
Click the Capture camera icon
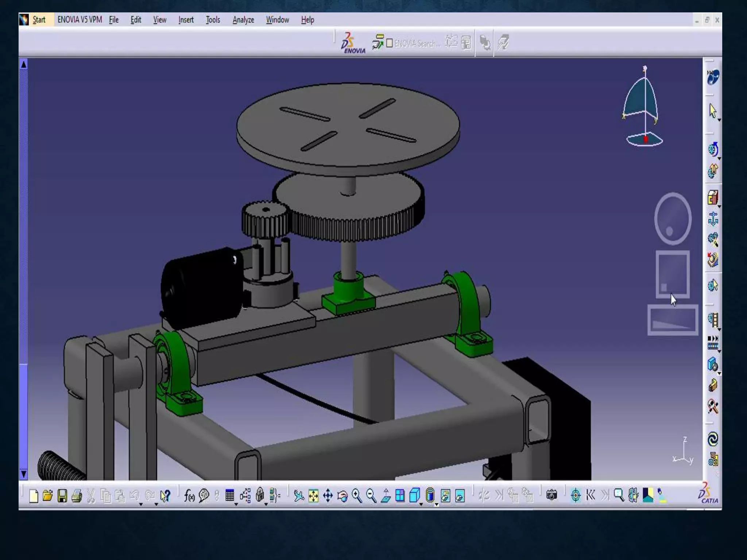551,495
